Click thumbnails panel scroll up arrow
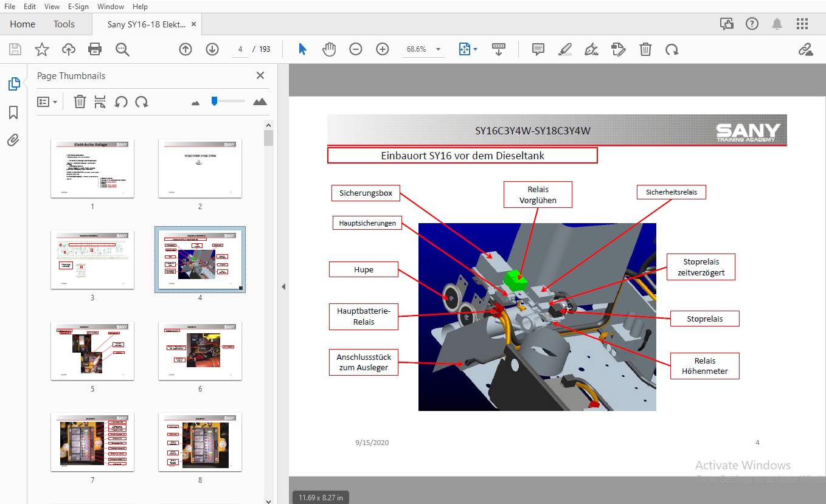The height and width of the screenshot is (504, 826). (x=268, y=125)
